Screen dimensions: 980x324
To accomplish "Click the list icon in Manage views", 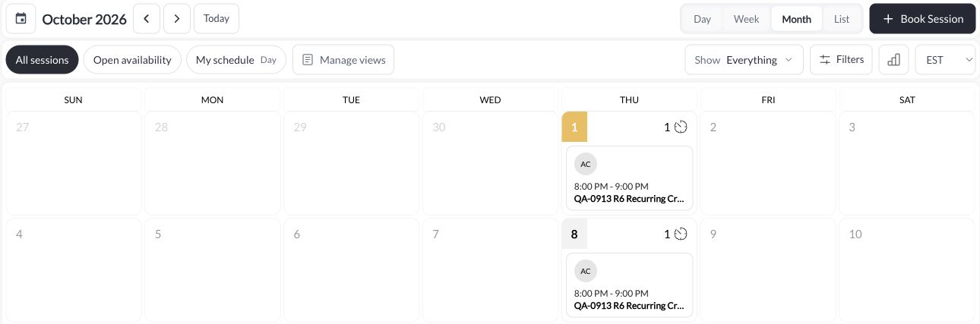I will (x=308, y=60).
